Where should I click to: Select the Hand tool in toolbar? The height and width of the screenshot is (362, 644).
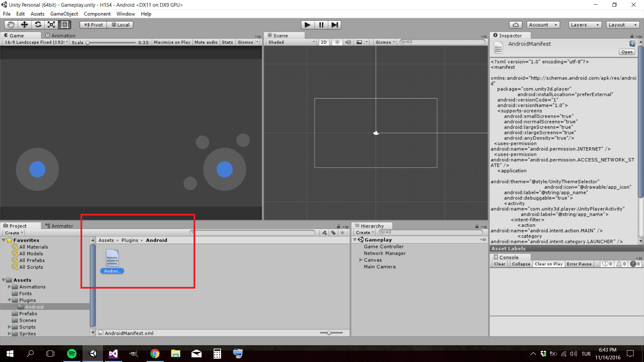(10, 24)
